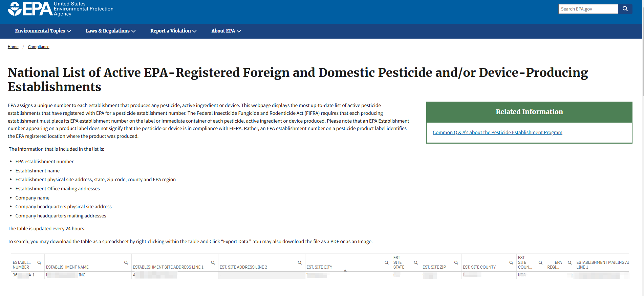Viewport: 644px width, 296px height.
Task: Expand the Environmental Topics menu
Action: tap(43, 31)
